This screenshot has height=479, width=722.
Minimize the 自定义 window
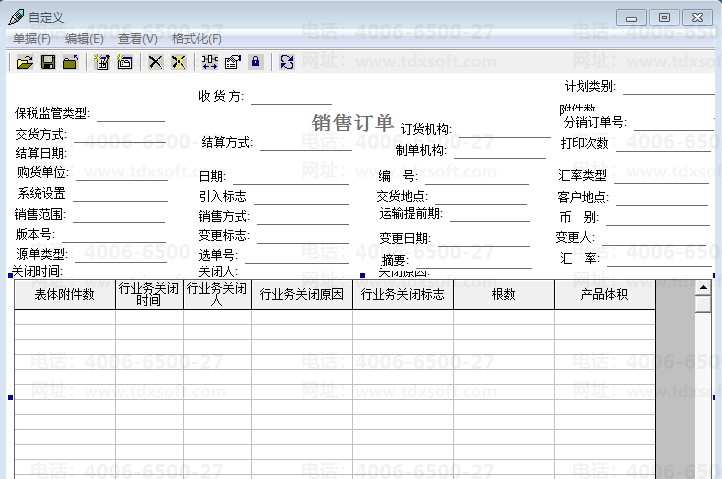click(x=631, y=18)
